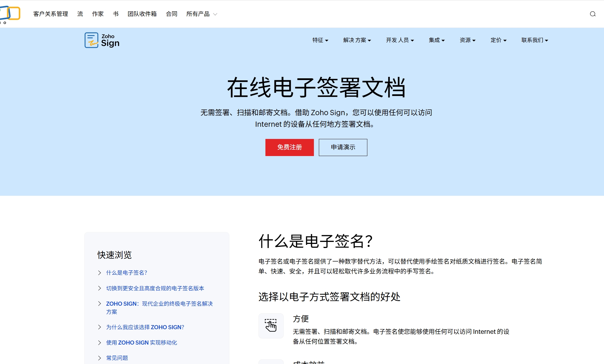Expand the 集成 dropdown menu
Viewport: 604px width, 364px height.
437,40
